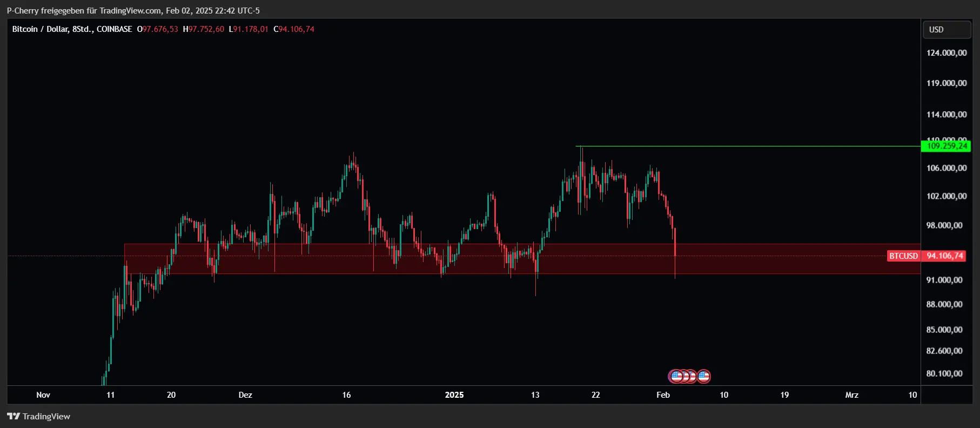Viewport: 980px width, 428px height.
Task: Click the Nov label on time axis
Action: (43, 395)
